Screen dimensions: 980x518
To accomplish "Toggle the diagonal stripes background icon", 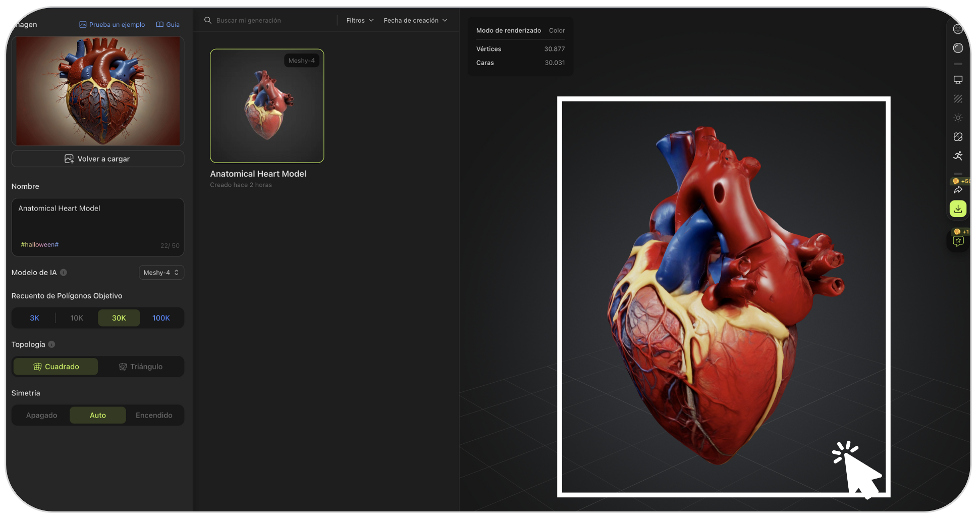I will point(958,99).
